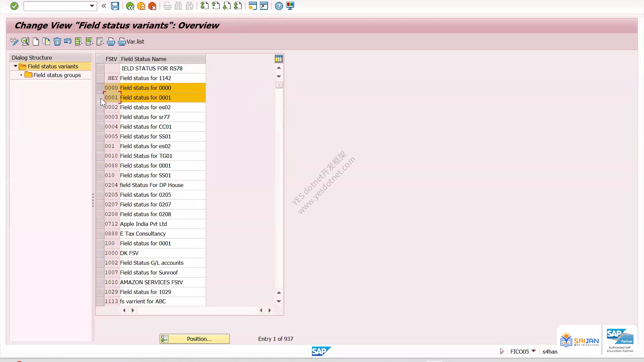Image resolution: width=644 pixels, height=362 pixels.
Task: Collapse the Field status variants tree node
Action: pos(15,66)
